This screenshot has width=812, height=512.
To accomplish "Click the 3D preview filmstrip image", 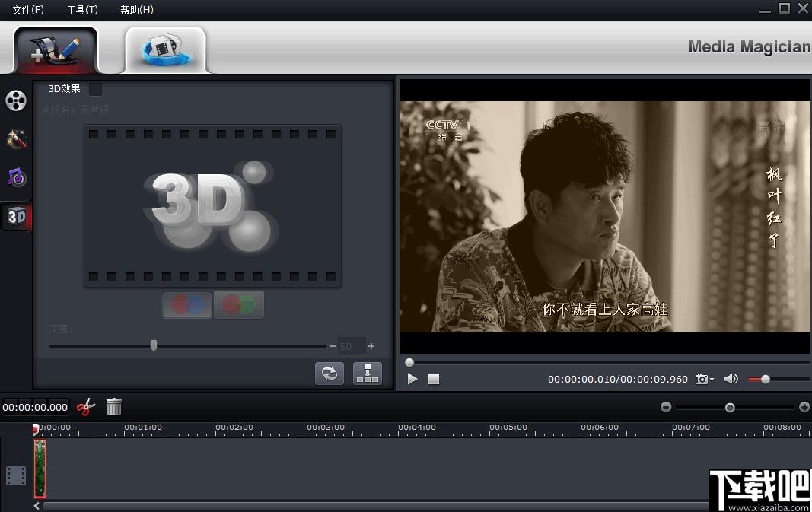I will coord(212,205).
